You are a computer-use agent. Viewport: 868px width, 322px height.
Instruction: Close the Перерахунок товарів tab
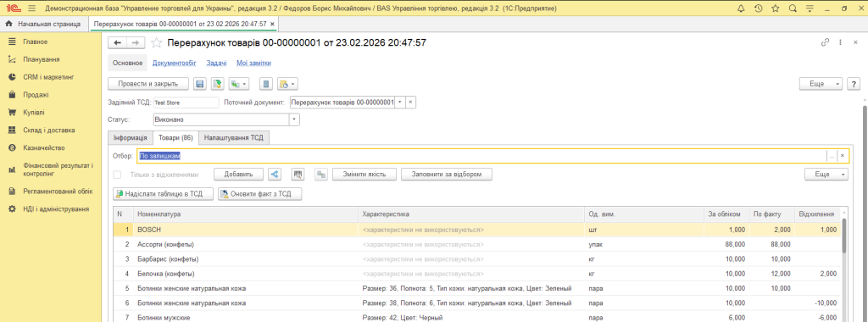point(272,25)
